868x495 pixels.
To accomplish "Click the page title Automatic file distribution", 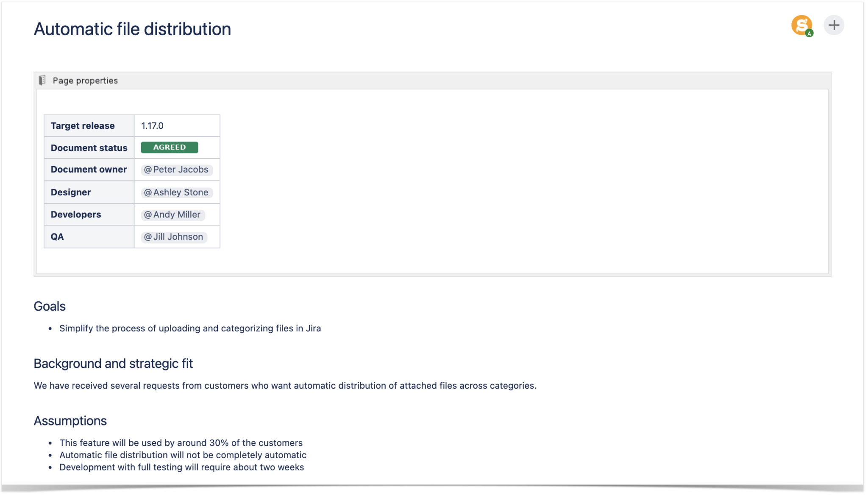I will tap(132, 29).
